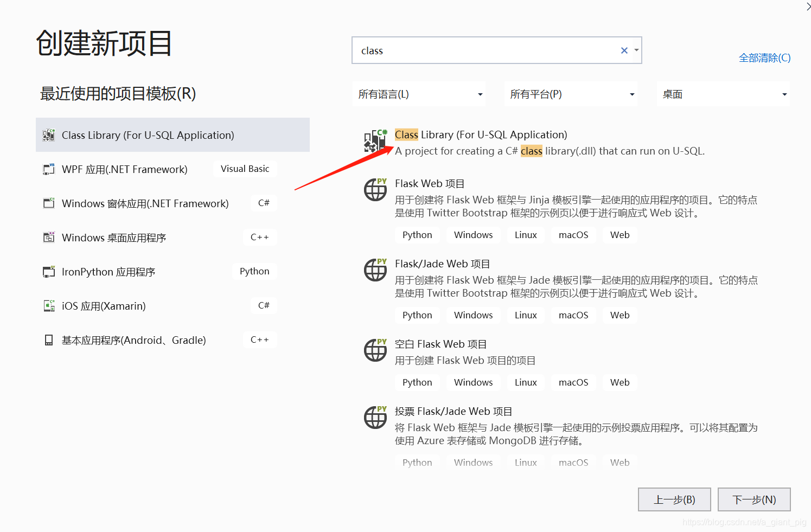Screen dimensions: 811x532
Task: Expand the search box history arrow
Action: tap(635, 50)
